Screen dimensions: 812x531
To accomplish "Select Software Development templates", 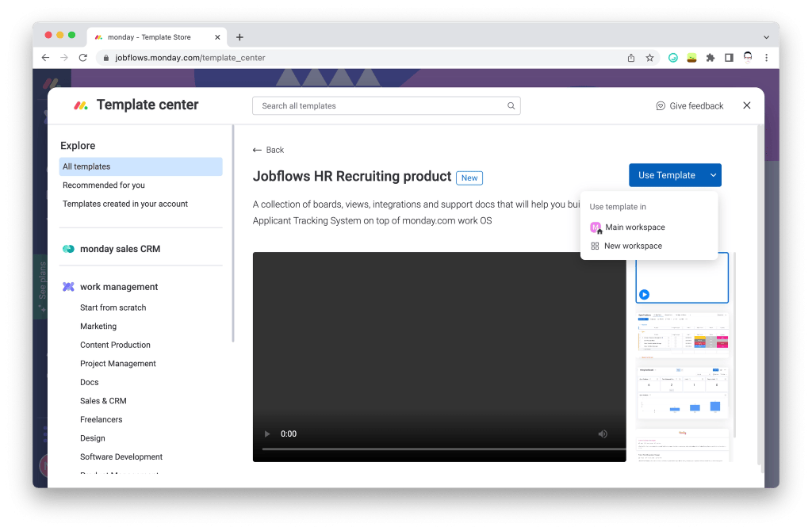I will pos(121,457).
